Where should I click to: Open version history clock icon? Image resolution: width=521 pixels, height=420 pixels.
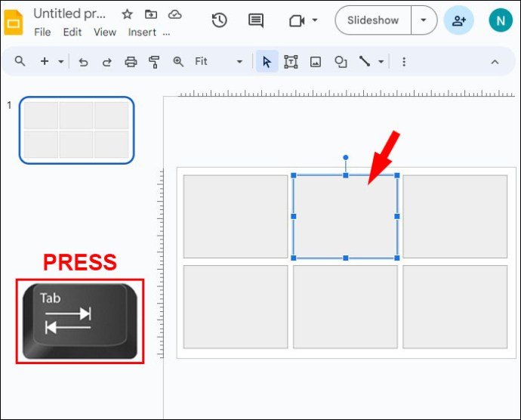pos(219,20)
